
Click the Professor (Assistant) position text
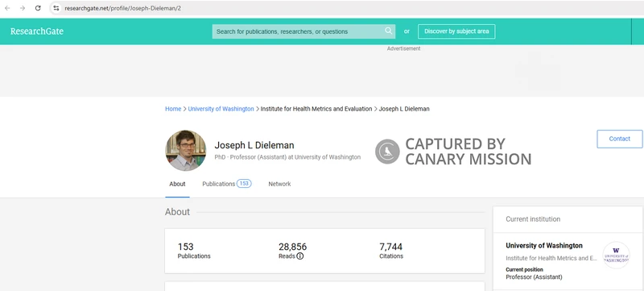point(534,277)
